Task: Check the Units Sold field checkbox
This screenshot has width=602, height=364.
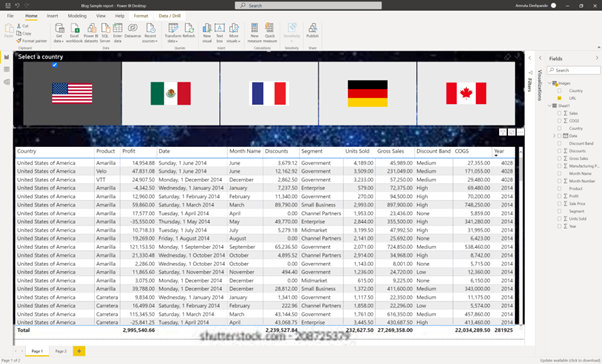Action: click(559, 218)
